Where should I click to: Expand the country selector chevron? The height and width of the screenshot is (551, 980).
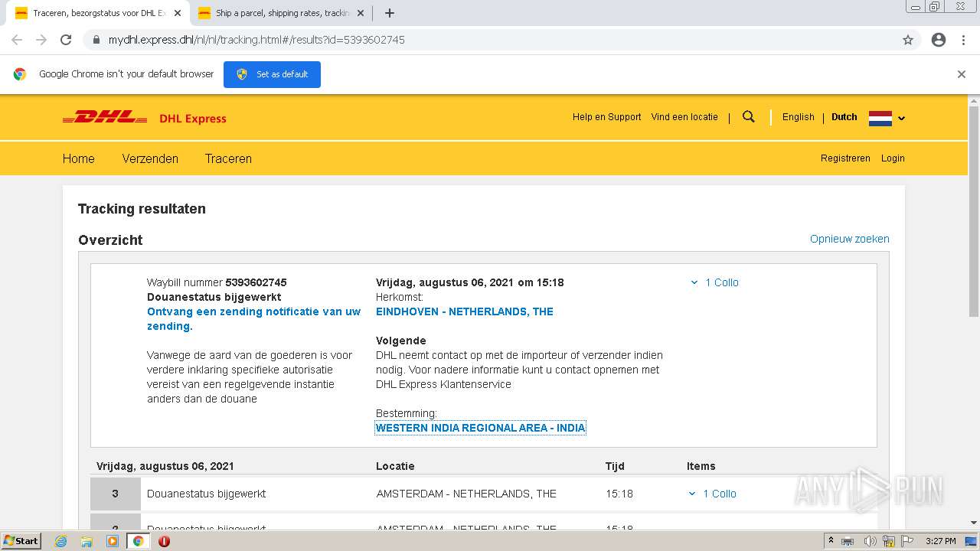coord(901,119)
